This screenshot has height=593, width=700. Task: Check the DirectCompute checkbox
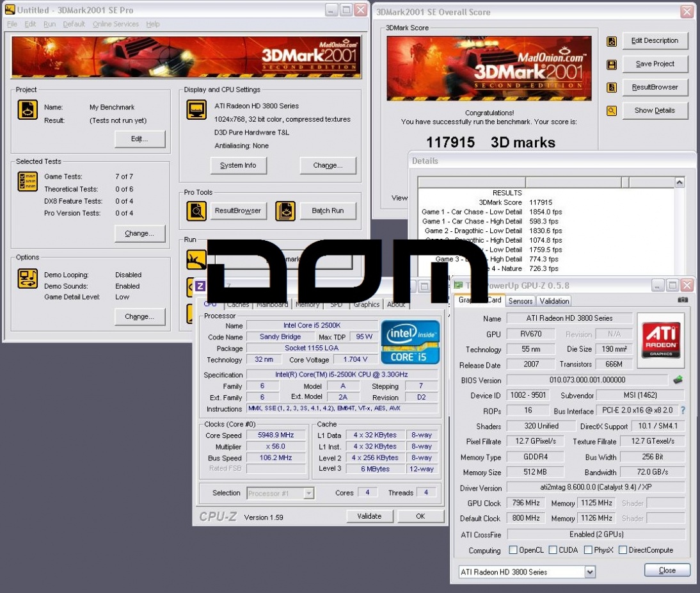click(623, 550)
